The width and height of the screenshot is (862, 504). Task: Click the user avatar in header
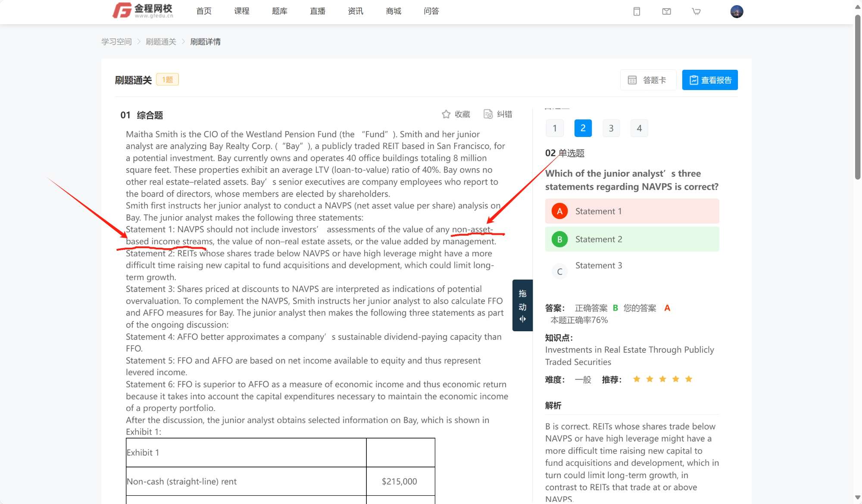point(737,12)
